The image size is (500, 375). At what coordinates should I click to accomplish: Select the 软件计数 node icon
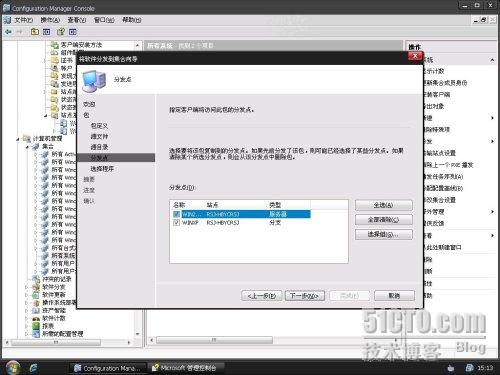(36, 318)
